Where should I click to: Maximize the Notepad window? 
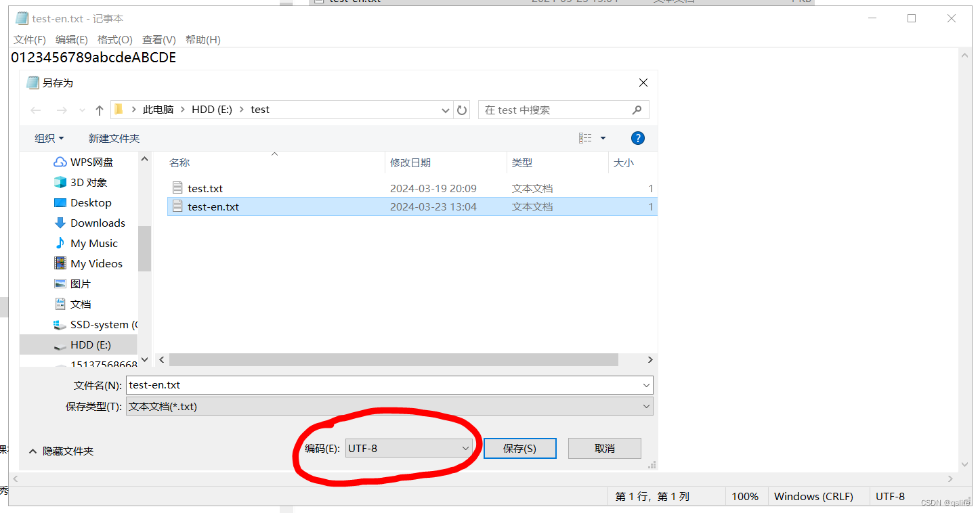(912, 18)
